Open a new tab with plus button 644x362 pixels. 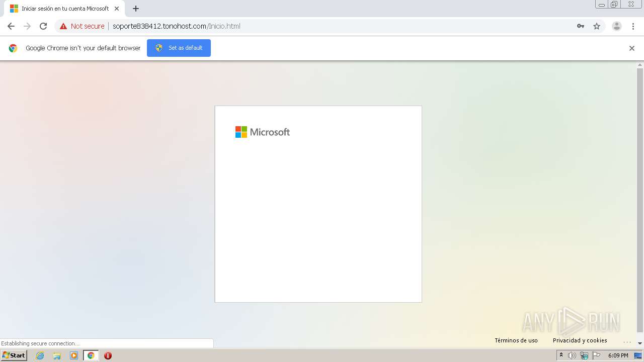click(x=136, y=9)
